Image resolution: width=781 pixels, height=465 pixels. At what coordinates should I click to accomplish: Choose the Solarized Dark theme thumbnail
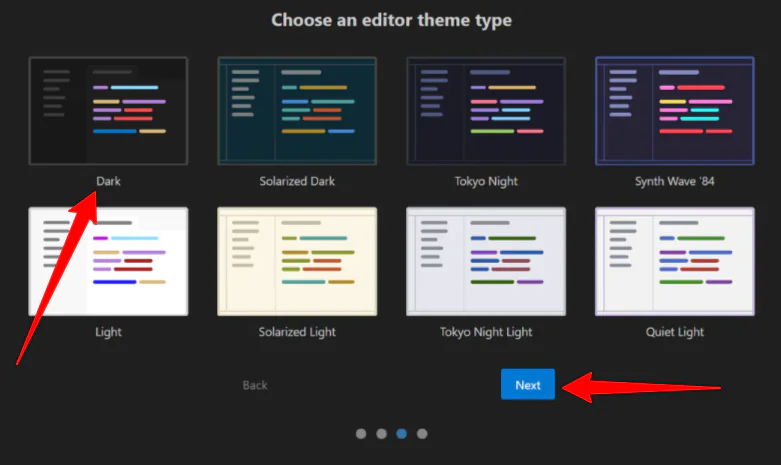point(297,110)
